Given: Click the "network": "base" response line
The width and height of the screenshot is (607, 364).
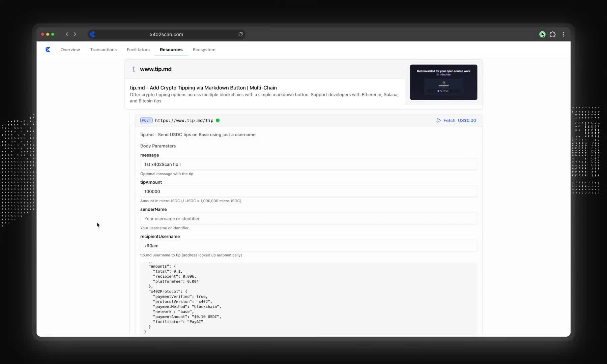Looking at the screenshot, I should 173,312.
